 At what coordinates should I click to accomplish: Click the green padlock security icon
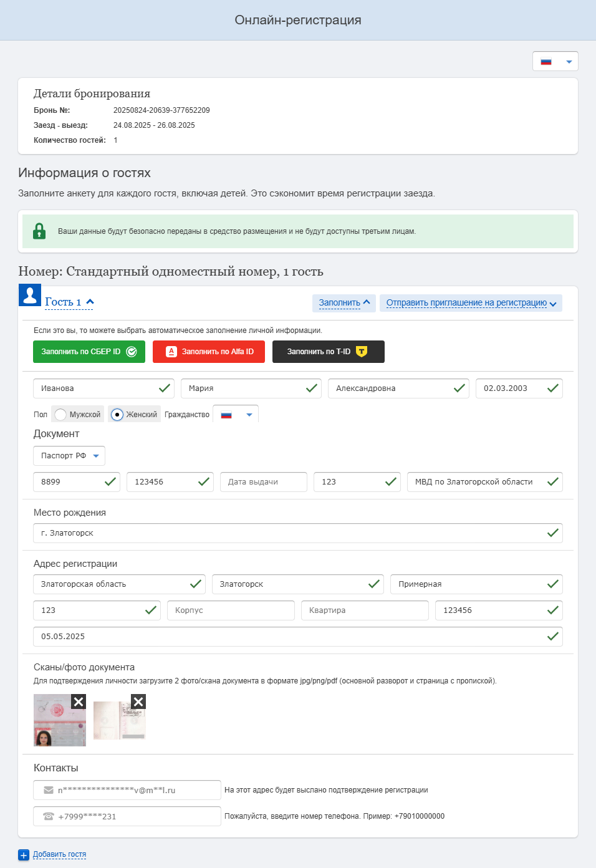pos(39,231)
